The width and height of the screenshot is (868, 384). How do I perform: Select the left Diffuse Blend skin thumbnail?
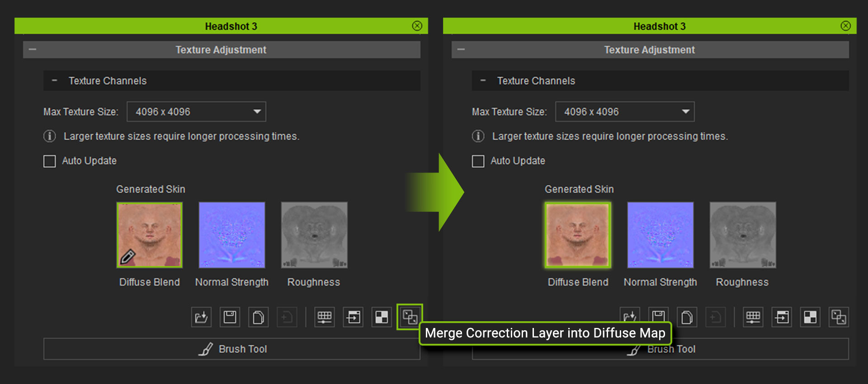tap(150, 235)
